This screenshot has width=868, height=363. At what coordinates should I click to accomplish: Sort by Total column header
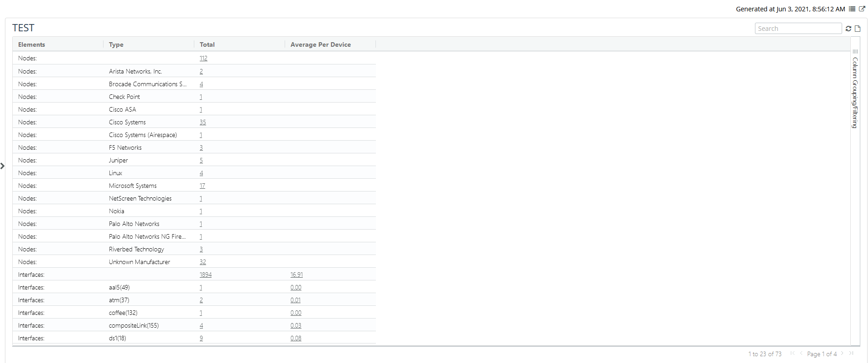coord(207,44)
